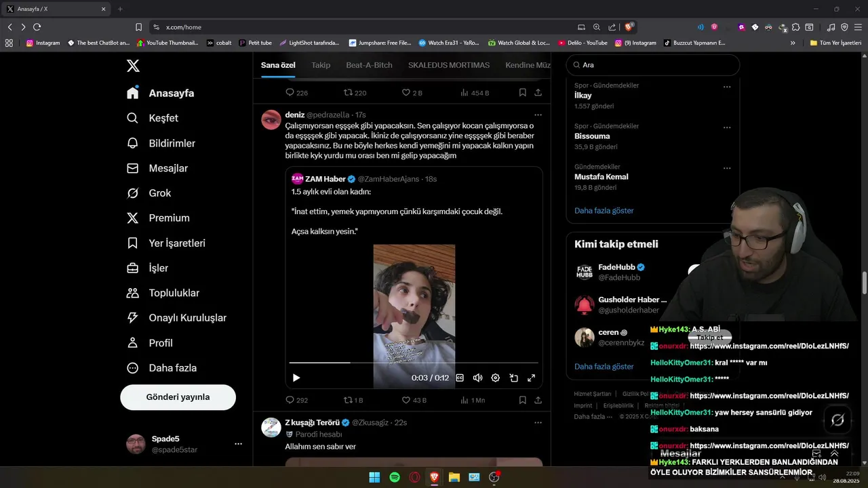Click Gönderi yayınla button
Image resolution: width=868 pixels, height=488 pixels.
[x=178, y=397]
